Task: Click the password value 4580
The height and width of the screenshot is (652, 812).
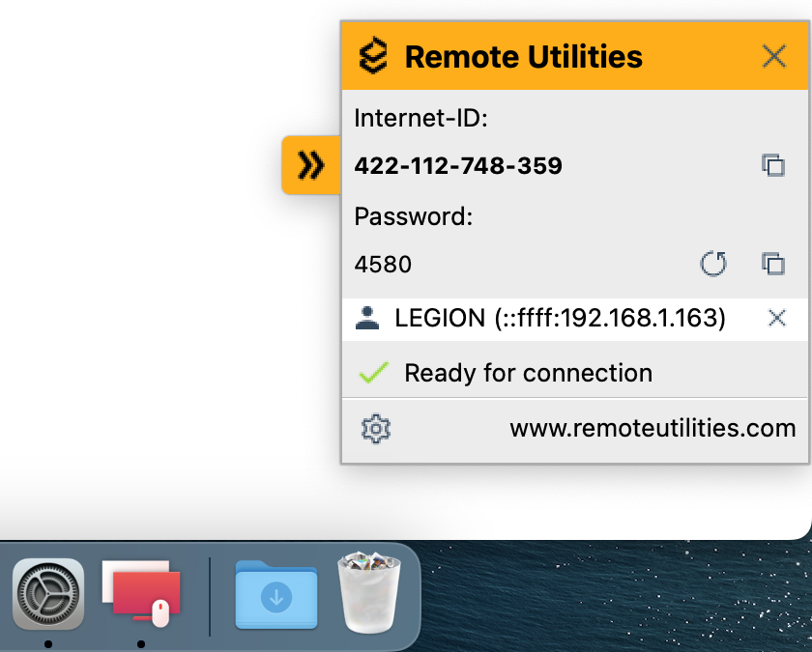Action: tap(383, 264)
